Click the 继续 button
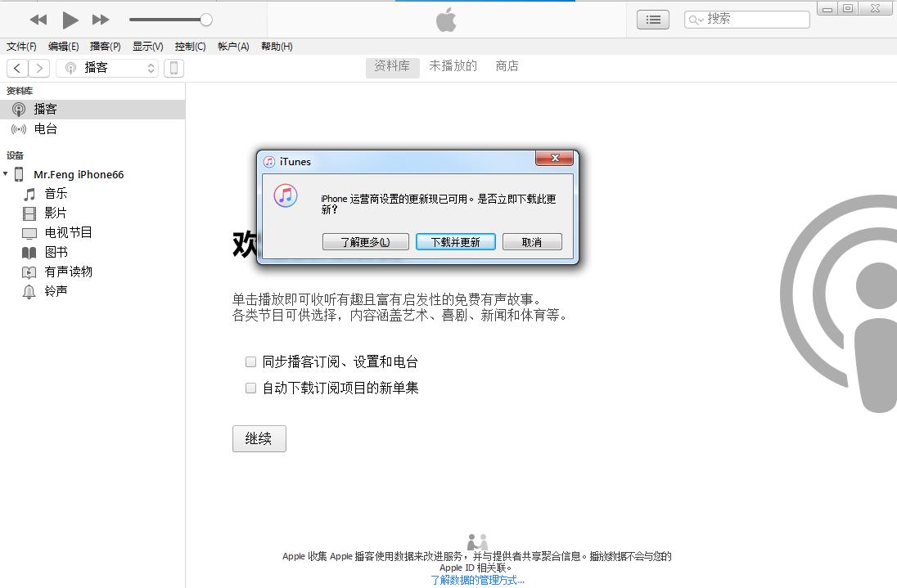897x588 pixels. pos(259,438)
